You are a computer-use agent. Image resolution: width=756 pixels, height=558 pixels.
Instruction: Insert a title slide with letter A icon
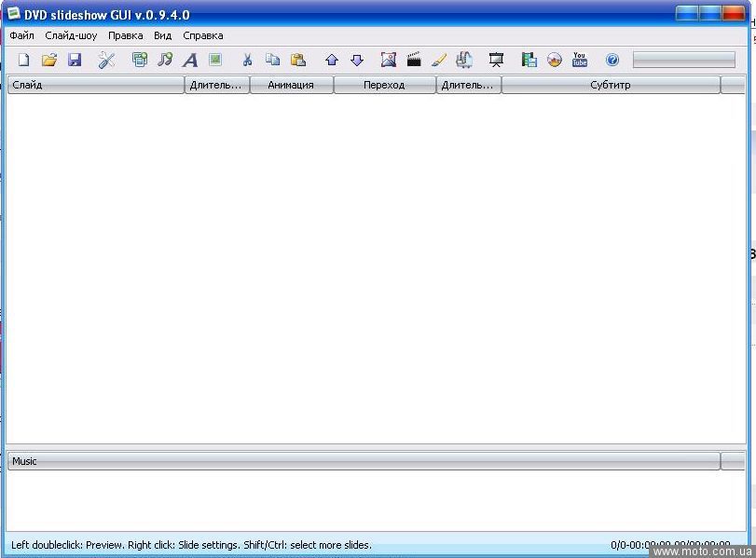tap(190, 61)
